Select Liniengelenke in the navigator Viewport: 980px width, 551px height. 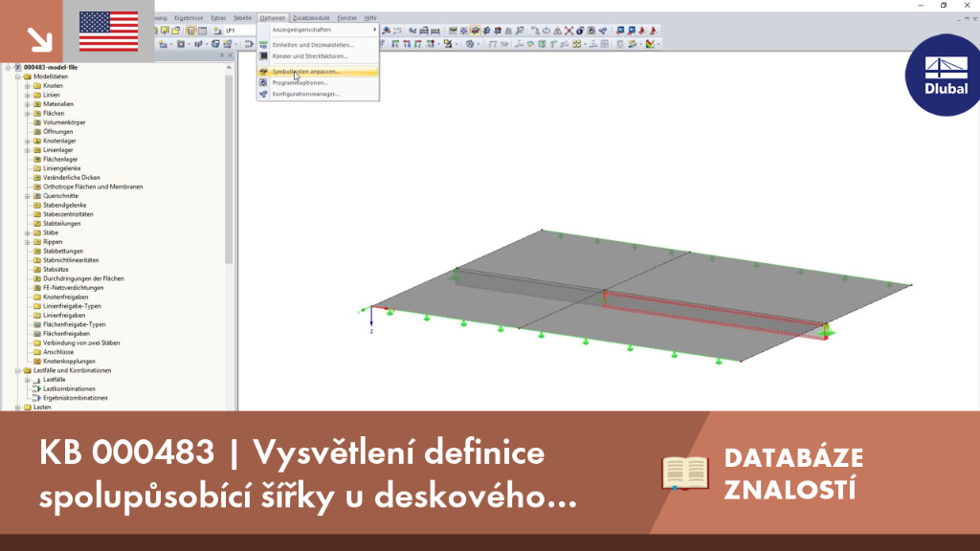coord(61,168)
